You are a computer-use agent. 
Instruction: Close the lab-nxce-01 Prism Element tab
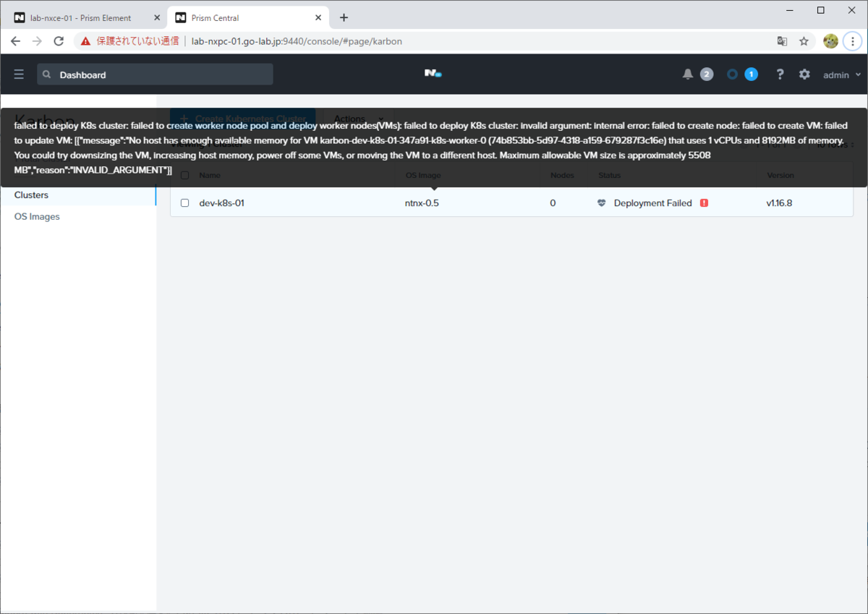pyautogui.click(x=157, y=17)
